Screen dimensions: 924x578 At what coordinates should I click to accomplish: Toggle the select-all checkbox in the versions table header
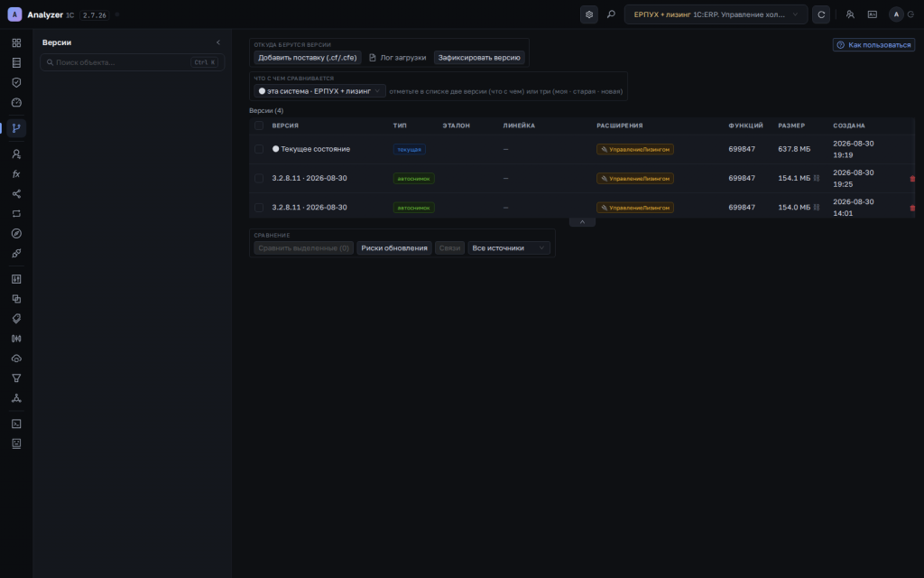point(259,126)
